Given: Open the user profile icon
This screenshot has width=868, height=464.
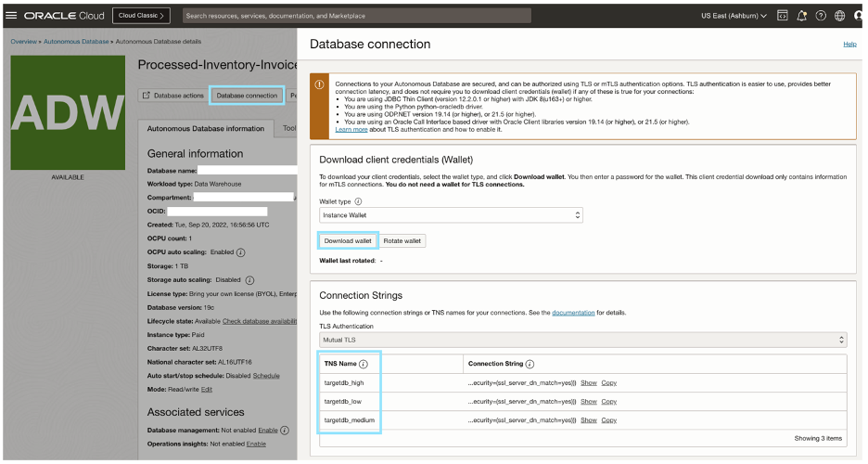Looking at the screenshot, I should pos(858,16).
